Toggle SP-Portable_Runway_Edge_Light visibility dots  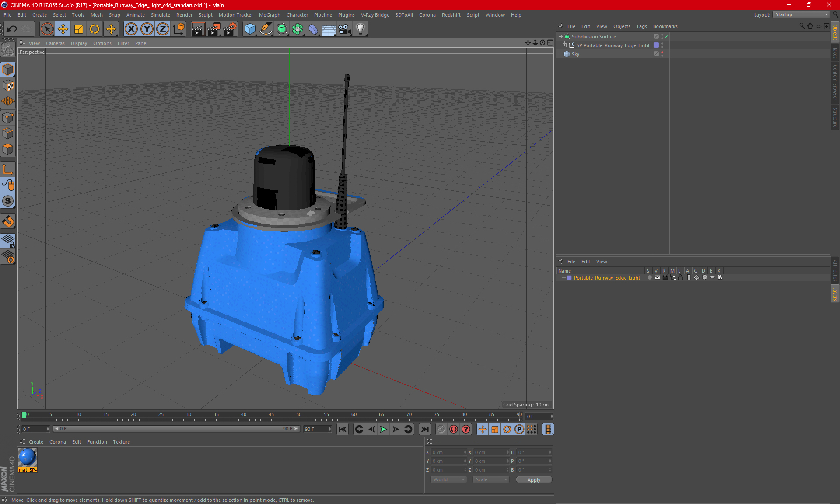point(662,45)
